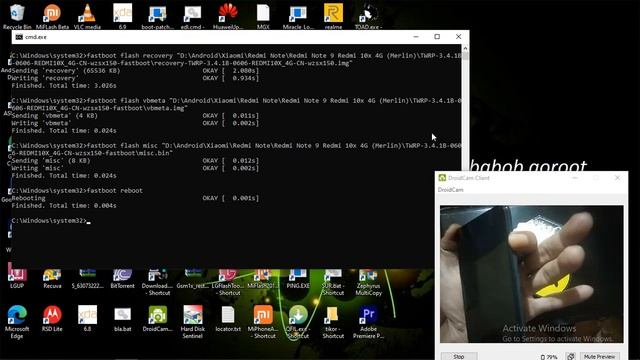Image resolution: width=640 pixels, height=360 pixels.
Task: Open the LGUP desktop icon
Action: (17, 279)
